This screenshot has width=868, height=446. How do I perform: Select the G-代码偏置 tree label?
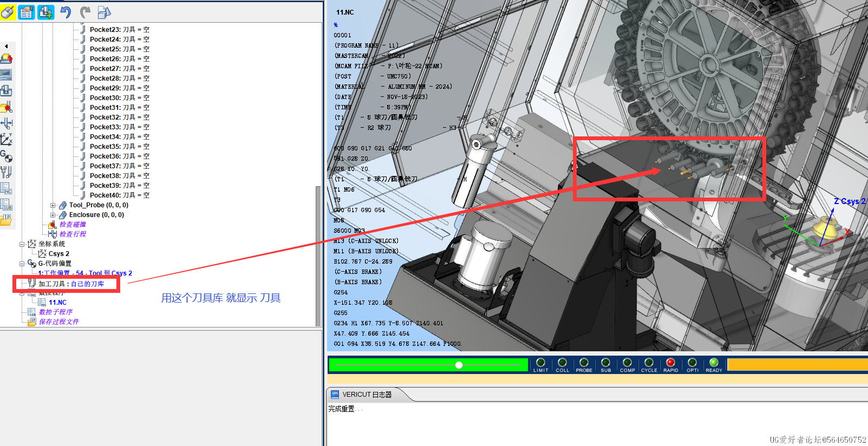click(55, 264)
